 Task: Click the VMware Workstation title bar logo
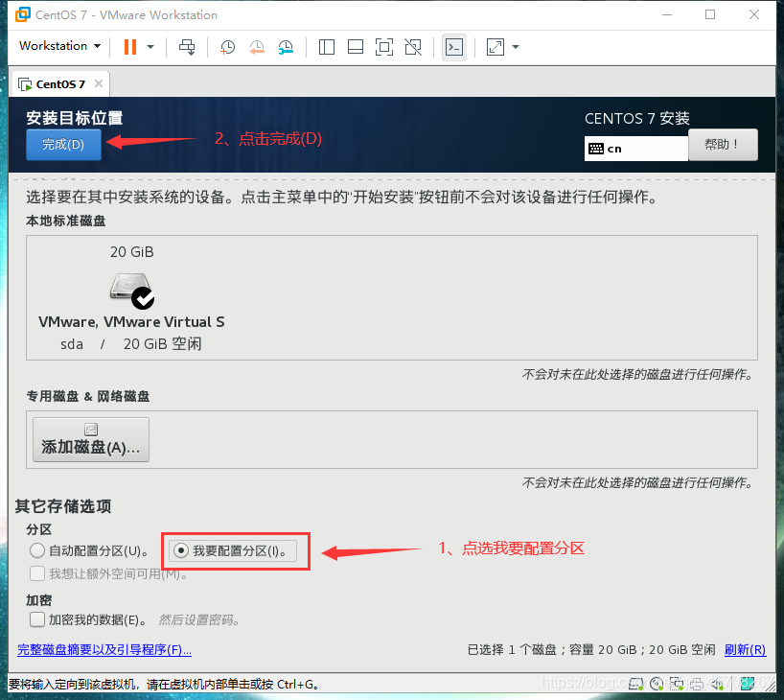(x=22, y=14)
